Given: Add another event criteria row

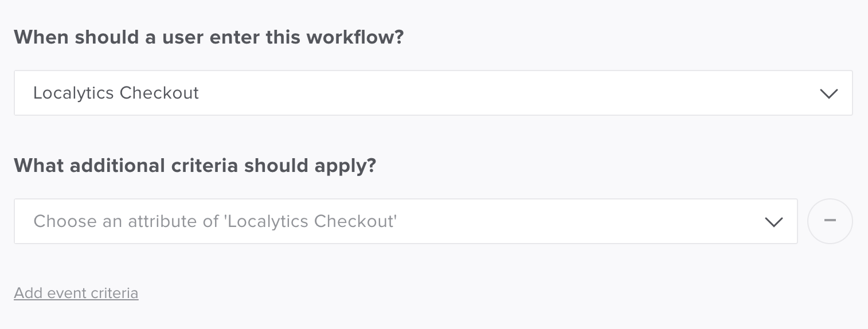Looking at the screenshot, I should click(76, 293).
